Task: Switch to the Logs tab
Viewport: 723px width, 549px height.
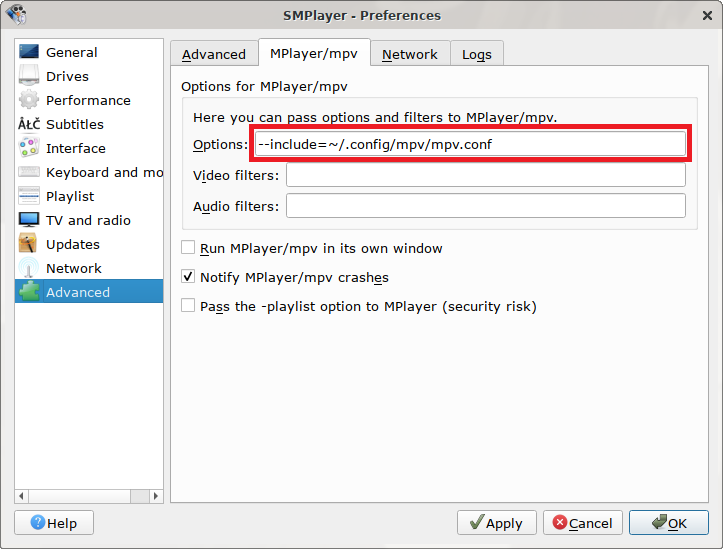Action: pos(477,54)
